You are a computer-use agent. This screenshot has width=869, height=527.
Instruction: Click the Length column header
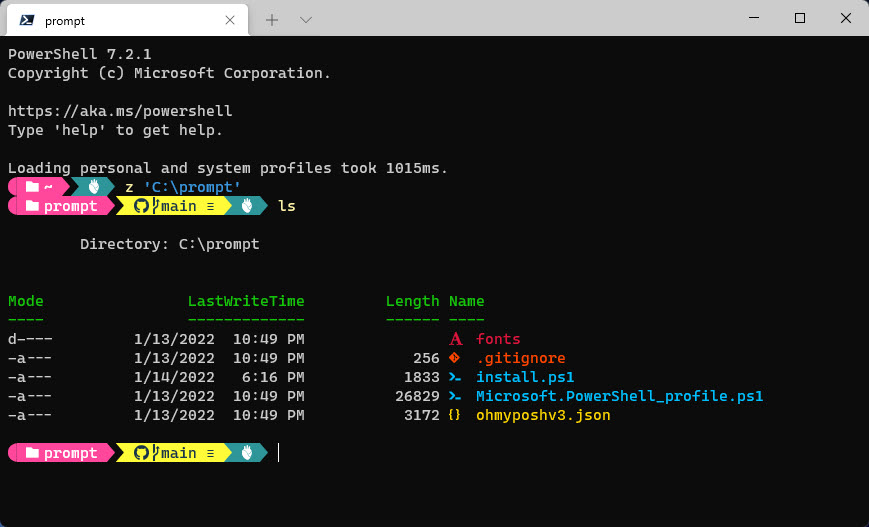pos(412,301)
